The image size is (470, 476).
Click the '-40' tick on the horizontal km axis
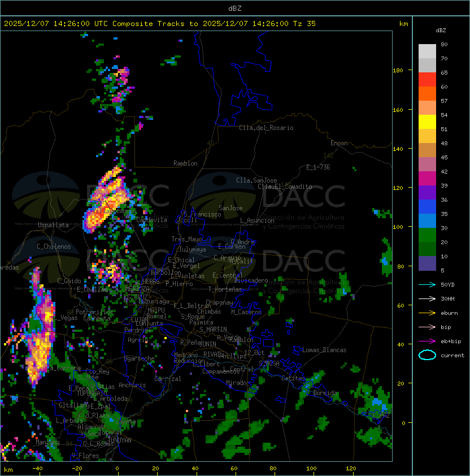37,469
